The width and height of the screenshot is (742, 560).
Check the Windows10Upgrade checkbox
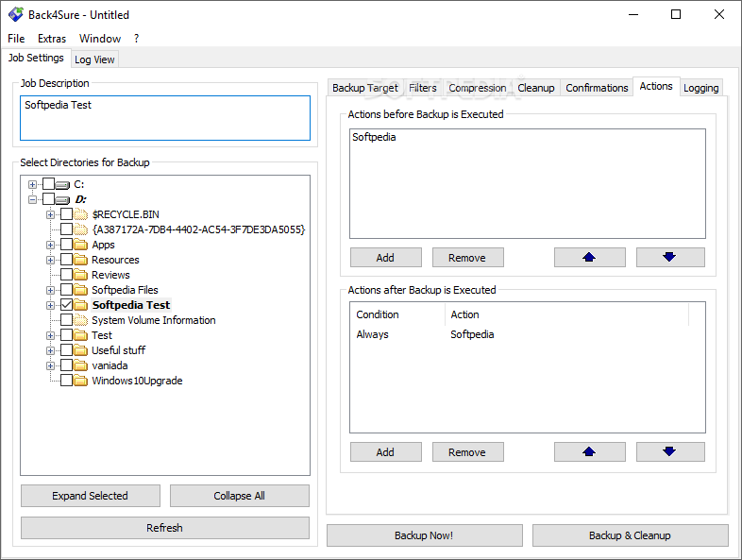67,381
